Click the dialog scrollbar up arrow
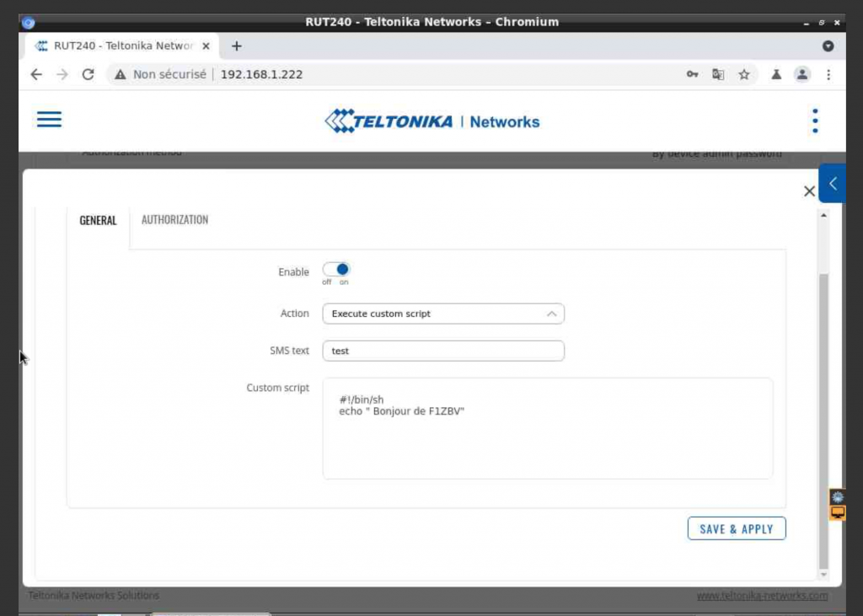This screenshot has width=863, height=616. coord(823,215)
